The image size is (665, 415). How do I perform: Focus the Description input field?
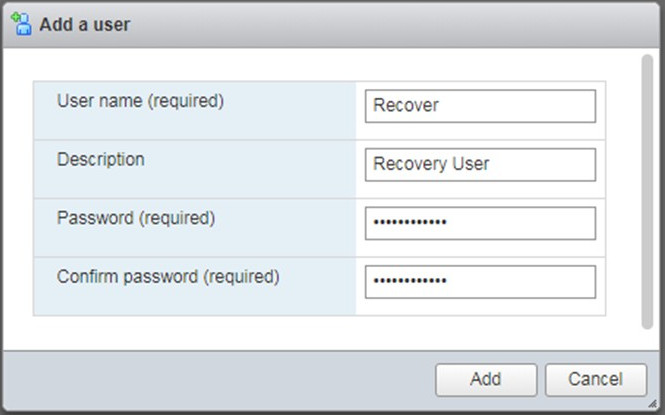click(480, 164)
